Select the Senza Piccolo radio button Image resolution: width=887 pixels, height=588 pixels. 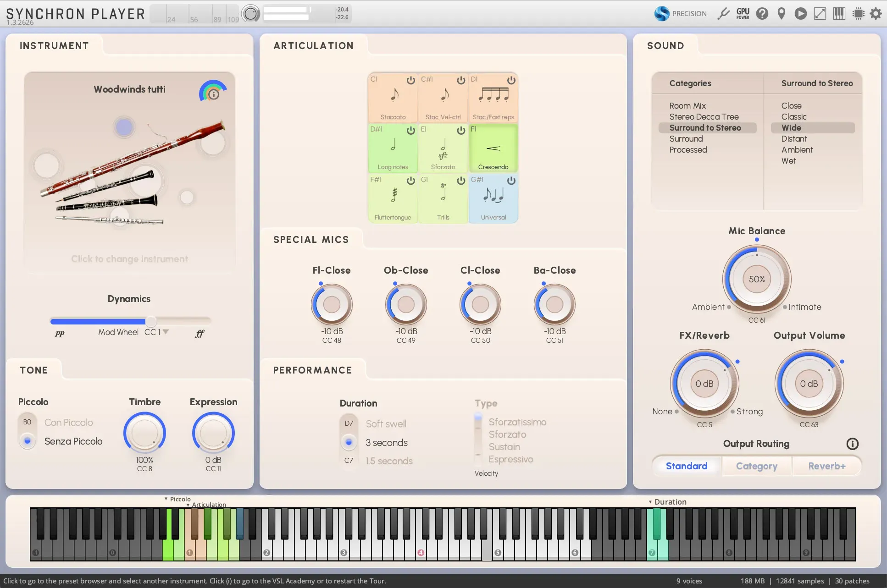pos(28,441)
